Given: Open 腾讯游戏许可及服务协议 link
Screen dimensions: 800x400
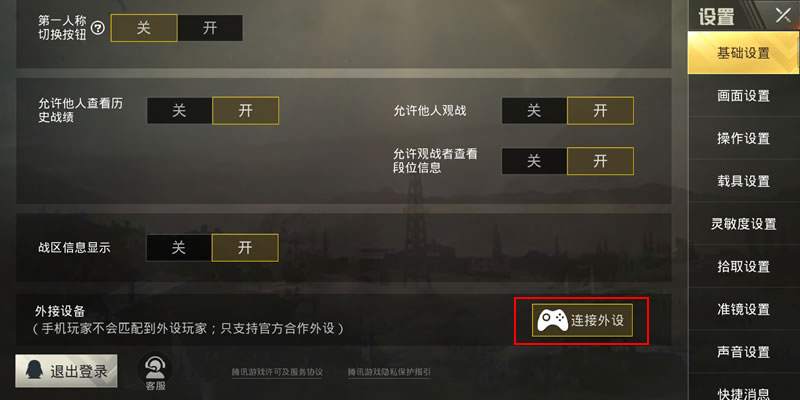Looking at the screenshot, I should (277, 372).
